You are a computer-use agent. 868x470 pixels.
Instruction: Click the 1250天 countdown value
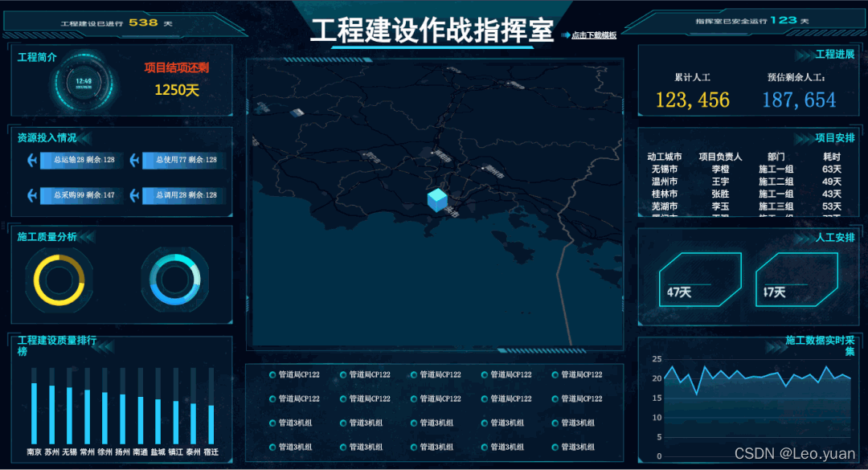tap(177, 90)
